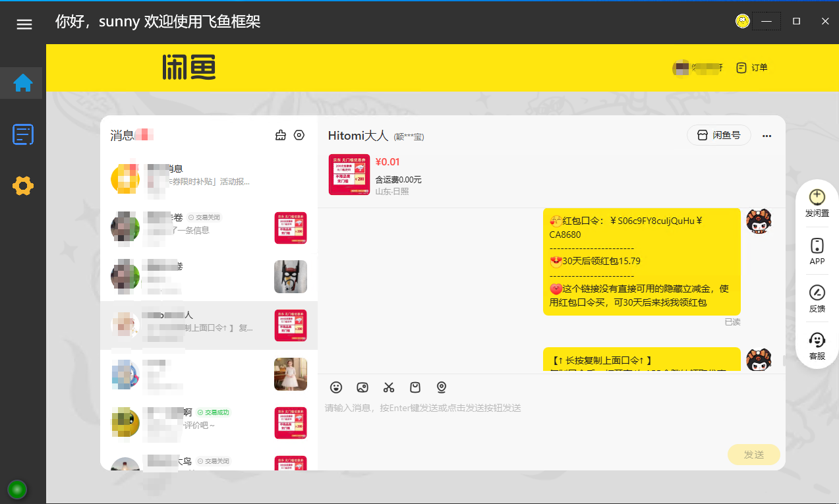
Task: Click the emoji picker icon
Action: coord(336,387)
